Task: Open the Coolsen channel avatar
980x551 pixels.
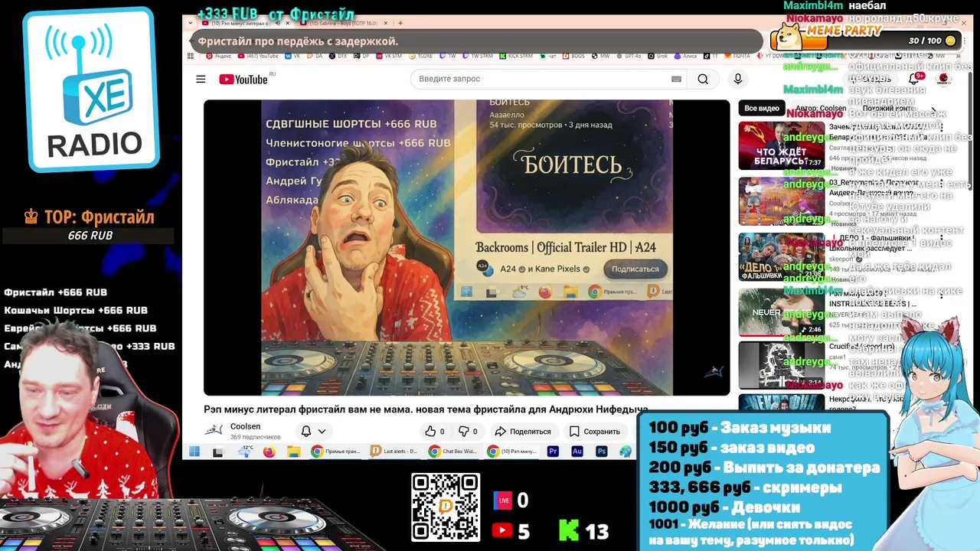Action: [x=214, y=431]
